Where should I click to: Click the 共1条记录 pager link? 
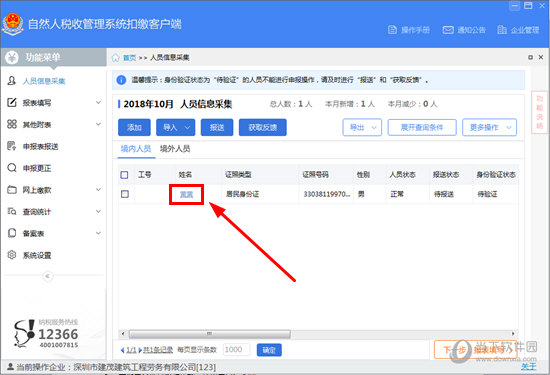point(158,350)
